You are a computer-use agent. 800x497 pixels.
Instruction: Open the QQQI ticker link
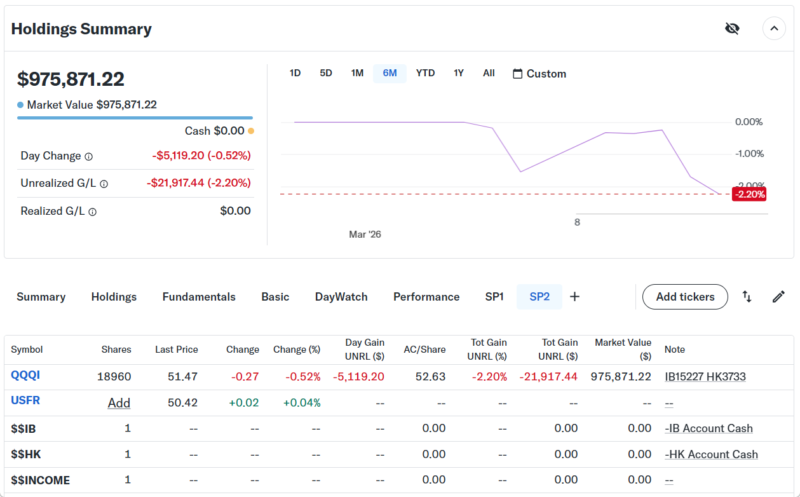click(25, 376)
